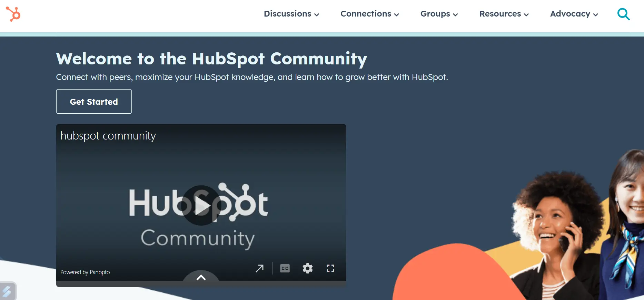644x300 pixels.
Task: Click the HubSpot sprocket logo
Action: point(13,14)
